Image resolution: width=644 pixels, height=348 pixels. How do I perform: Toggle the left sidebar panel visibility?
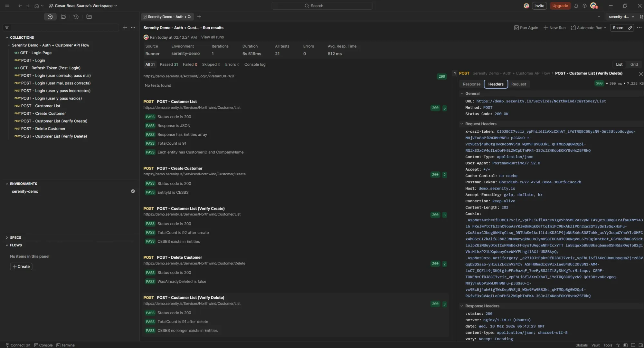[625, 345]
